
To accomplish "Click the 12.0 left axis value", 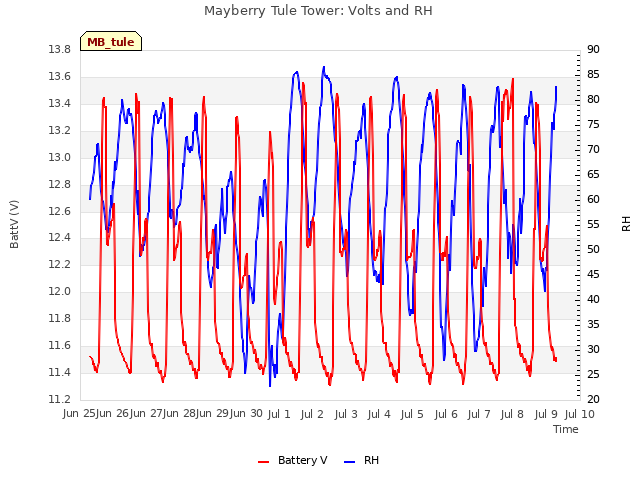I will pyautogui.click(x=60, y=291).
